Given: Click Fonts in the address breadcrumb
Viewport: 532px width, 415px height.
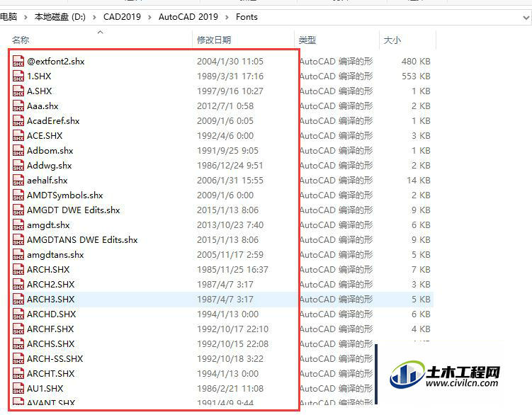Looking at the screenshot, I should coord(247,17).
